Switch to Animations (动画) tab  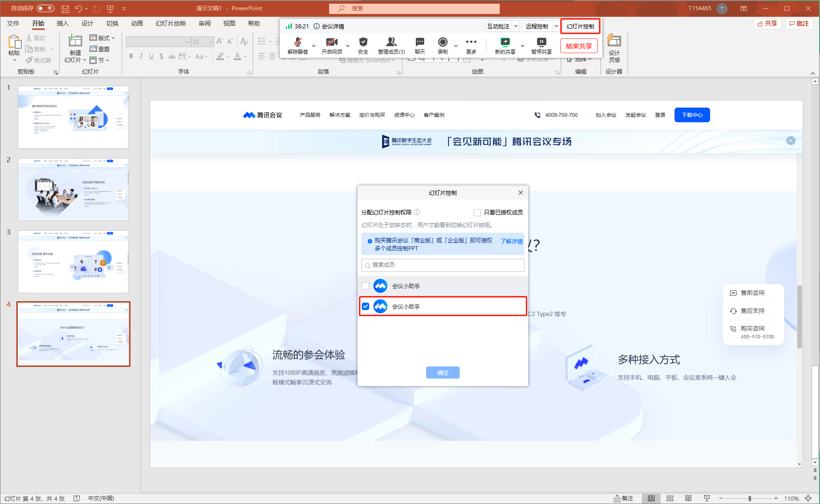pyautogui.click(x=137, y=23)
